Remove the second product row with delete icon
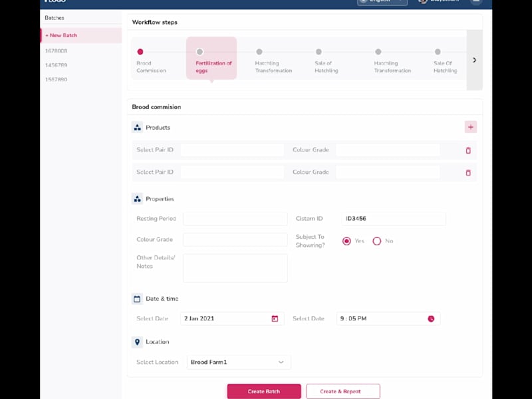 tap(468, 172)
